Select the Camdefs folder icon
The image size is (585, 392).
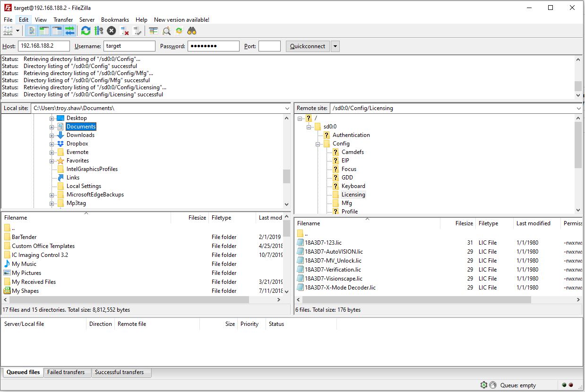(336, 152)
